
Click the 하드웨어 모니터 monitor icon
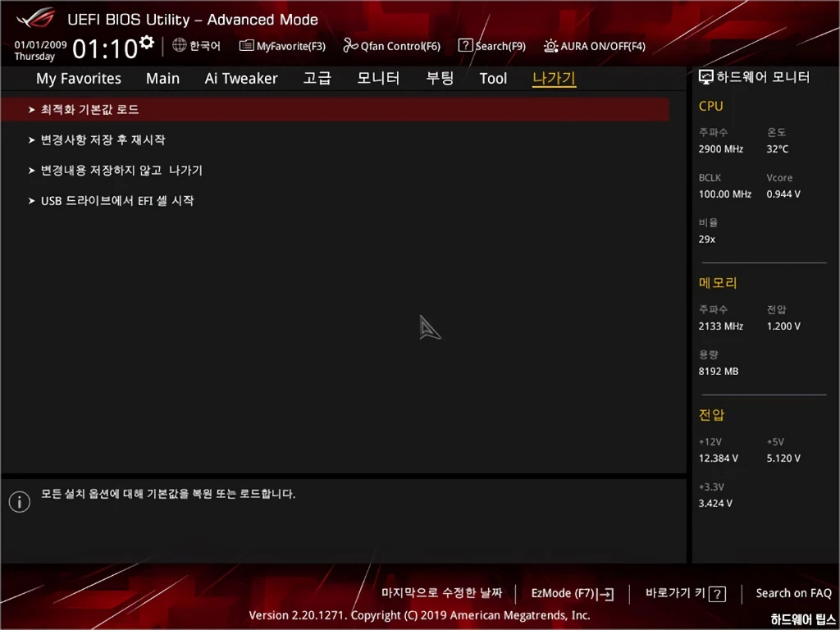point(706,78)
